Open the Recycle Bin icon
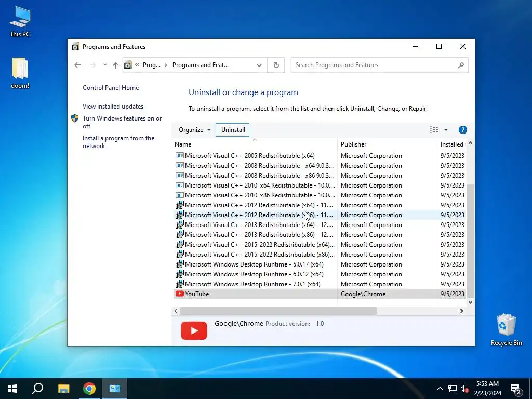 506,329
